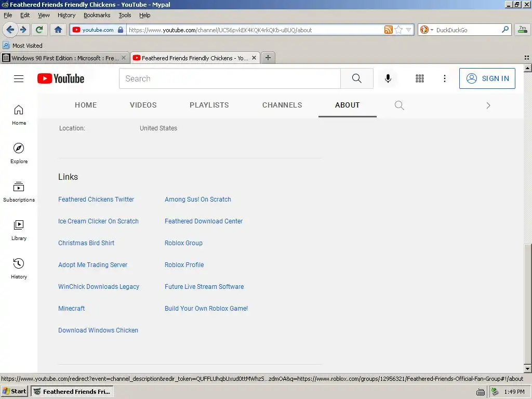Open Build Your Own Roblox Game! link

point(206,309)
